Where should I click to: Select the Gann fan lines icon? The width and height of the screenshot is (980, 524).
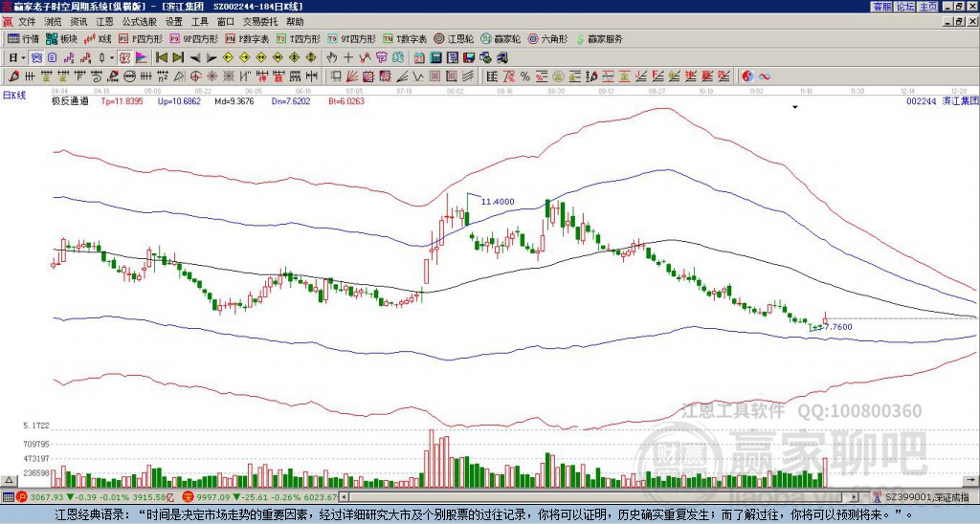[x=352, y=76]
